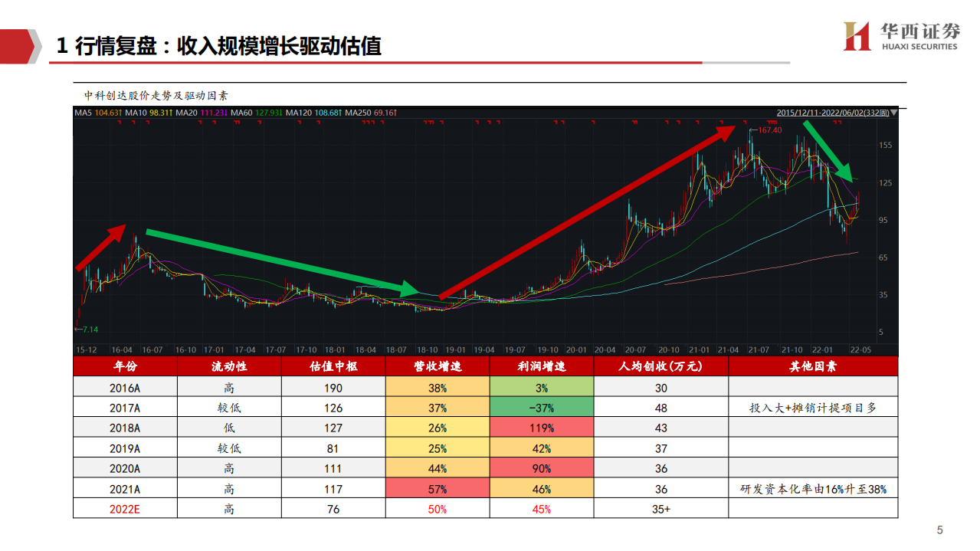Select the 2022E row in the table
Screen dimensions: 980x551
[x=126, y=508]
